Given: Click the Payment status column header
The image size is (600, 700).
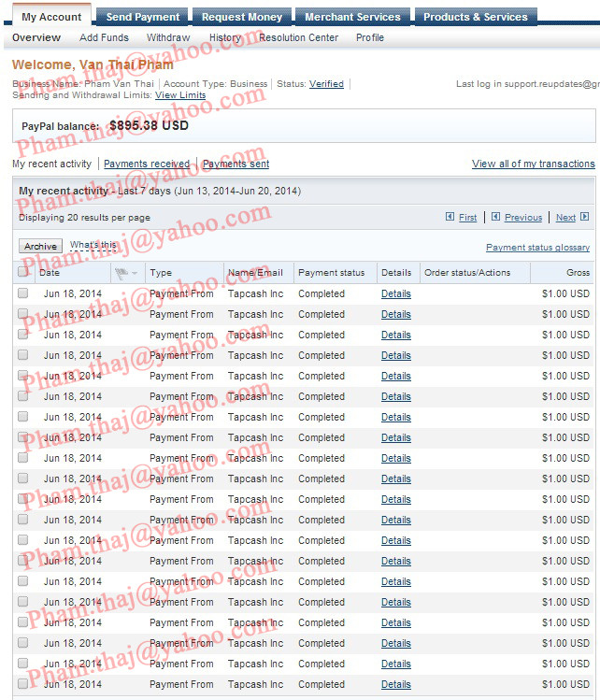Looking at the screenshot, I should click(331, 272).
